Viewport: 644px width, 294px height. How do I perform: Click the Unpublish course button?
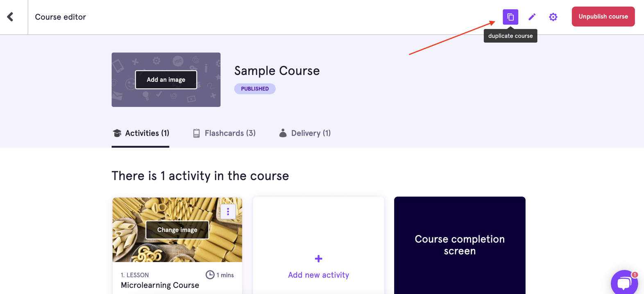click(x=603, y=16)
